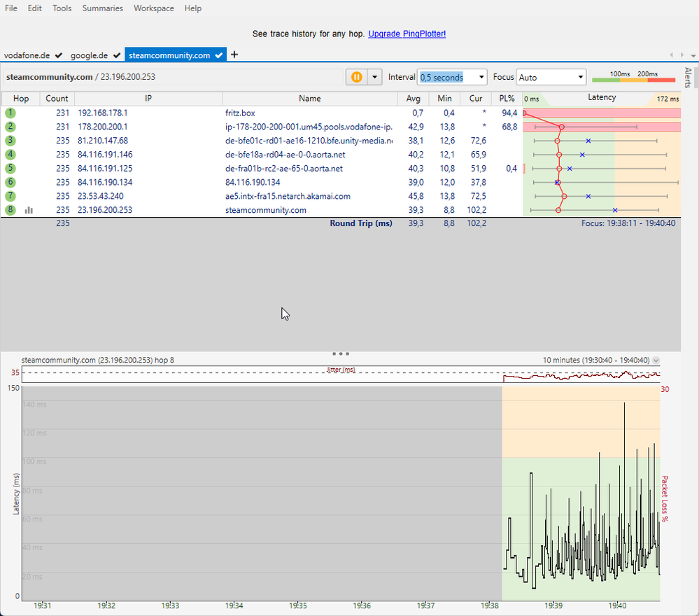Viewport: 699px width, 616px height.
Task: Select the steamcommunity.com tab
Action: click(x=176, y=55)
